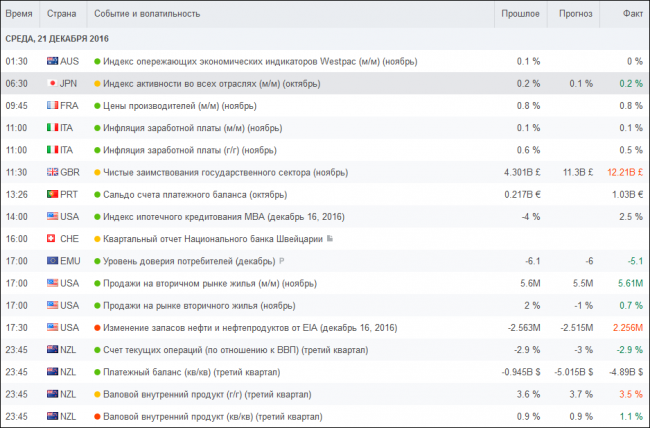Click the Japan flag icon
Screen dimensions: 650x428
click(x=53, y=83)
